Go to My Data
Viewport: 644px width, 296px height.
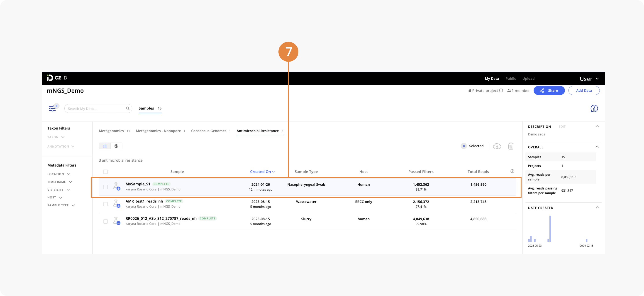(x=492, y=79)
